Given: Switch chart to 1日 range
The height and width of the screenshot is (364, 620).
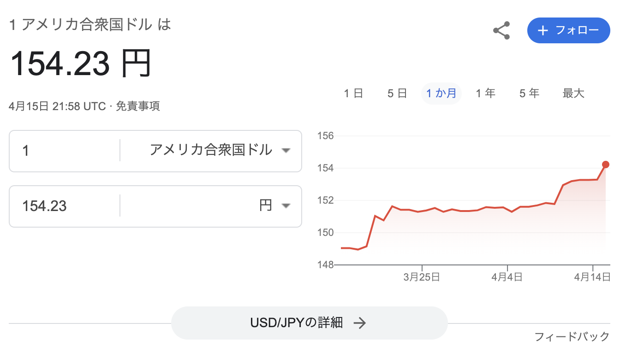Looking at the screenshot, I should tap(353, 94).
